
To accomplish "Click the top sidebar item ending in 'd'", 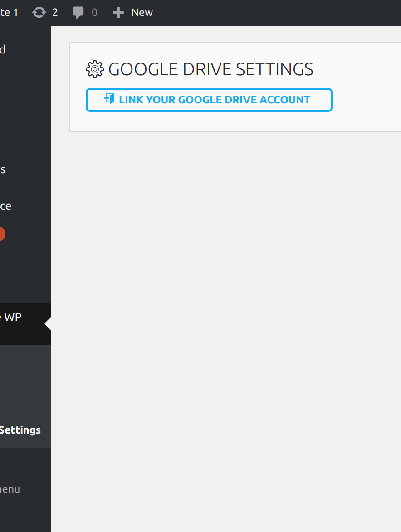I will [3, 49].
